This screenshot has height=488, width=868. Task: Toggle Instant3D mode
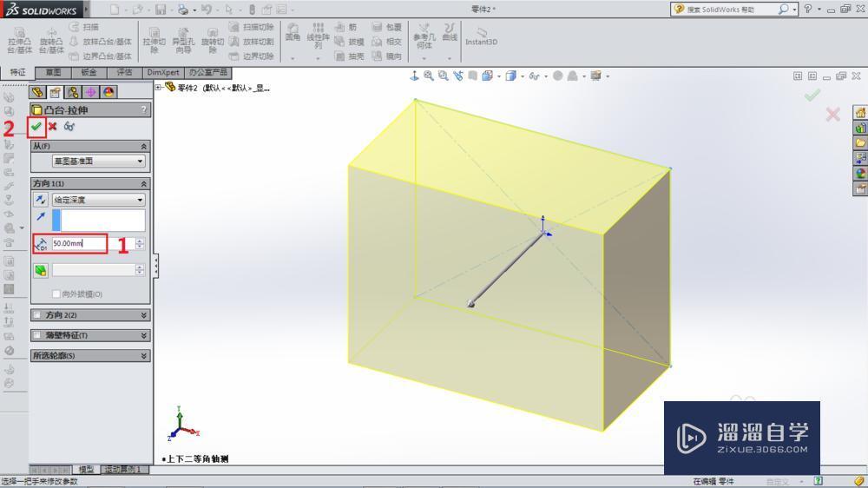pos(481,36)
